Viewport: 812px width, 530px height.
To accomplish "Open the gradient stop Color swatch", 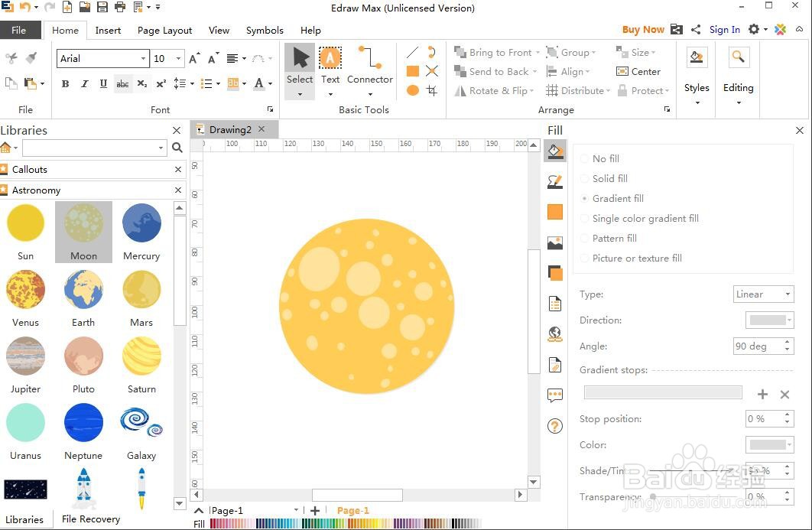I will tap(769, 444).
